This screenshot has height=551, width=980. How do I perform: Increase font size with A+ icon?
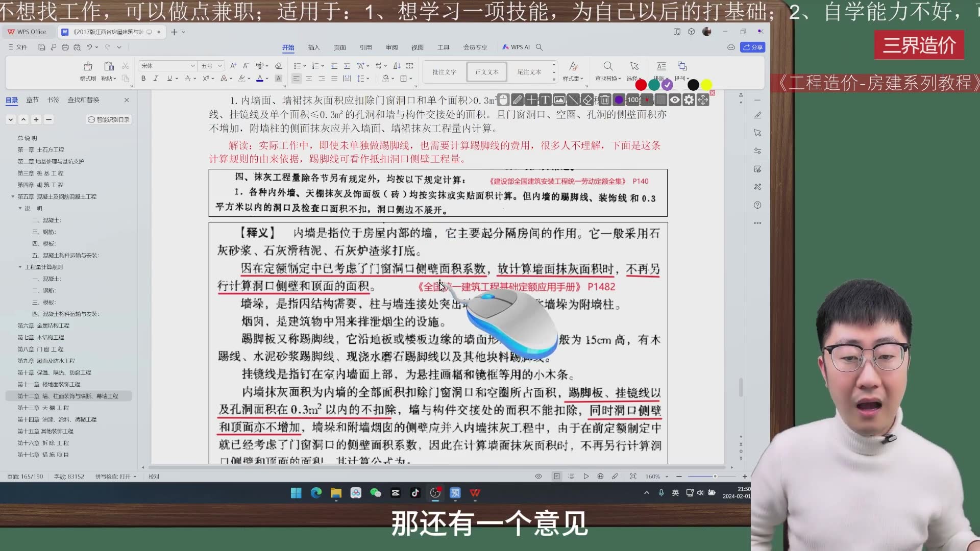click(x=233, y=66)
